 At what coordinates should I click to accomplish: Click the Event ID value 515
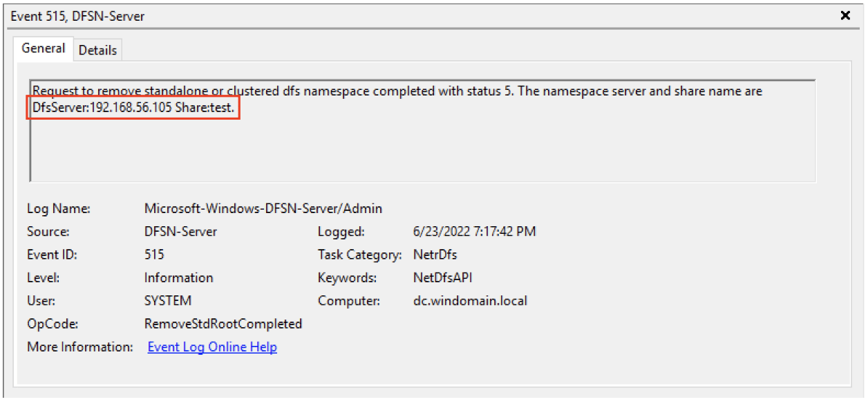coord(154,255)
